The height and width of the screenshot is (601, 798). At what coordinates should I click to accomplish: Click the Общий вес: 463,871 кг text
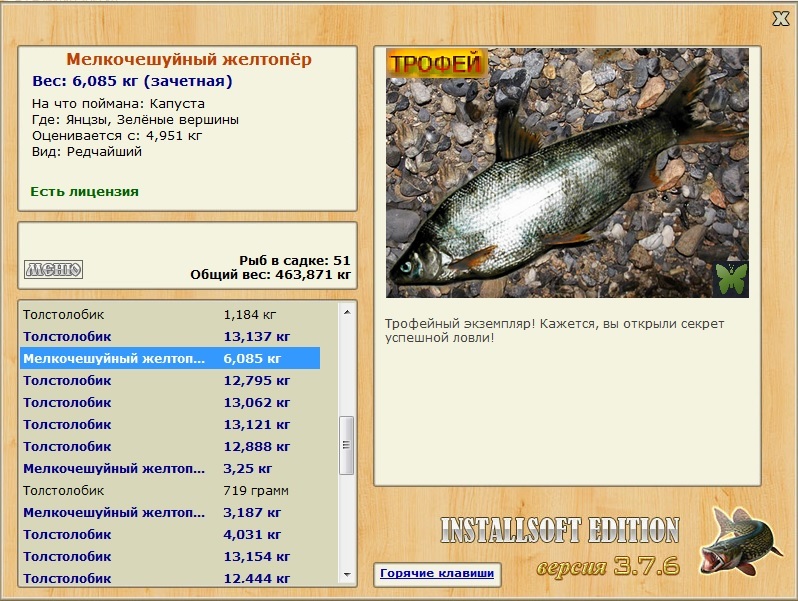[x=270, y=275]
